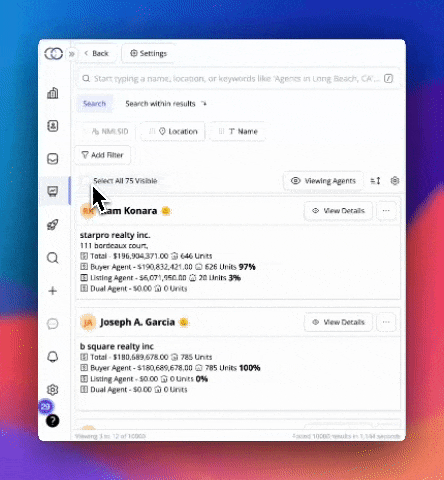Open the sort order icon
444x480 pixels.
375,181
